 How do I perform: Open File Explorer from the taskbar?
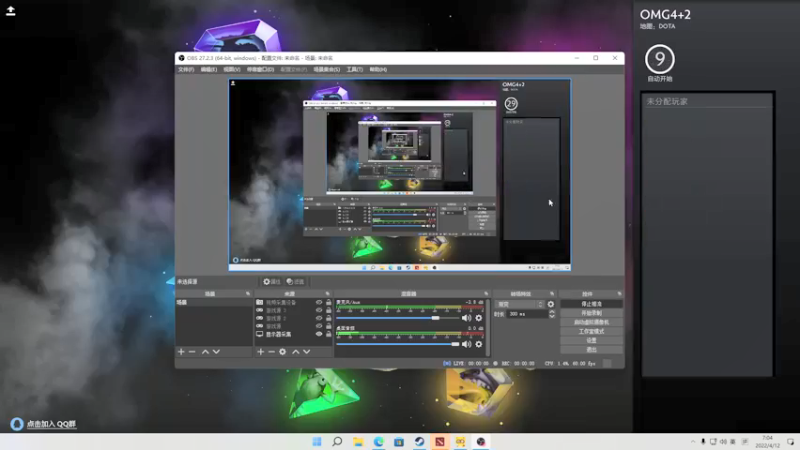pyautogui.click(x=358, y=441)
